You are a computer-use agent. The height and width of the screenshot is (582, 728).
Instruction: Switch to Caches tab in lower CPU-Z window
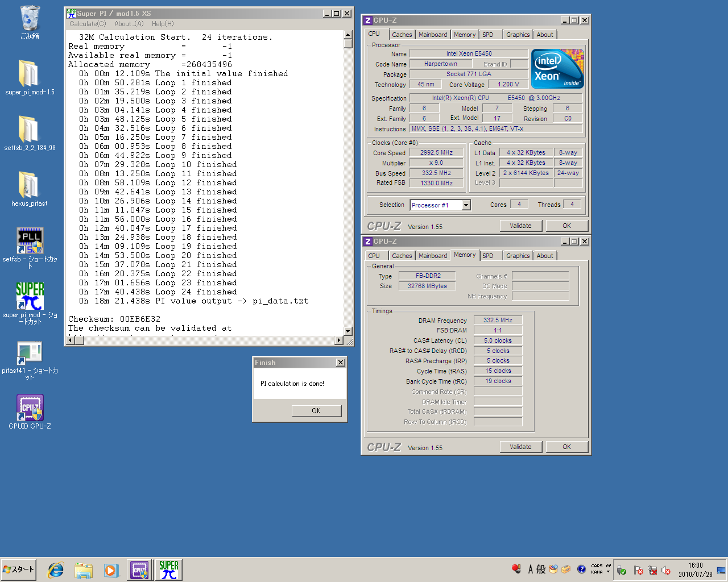pyautogui.click(x=402, y=256)
